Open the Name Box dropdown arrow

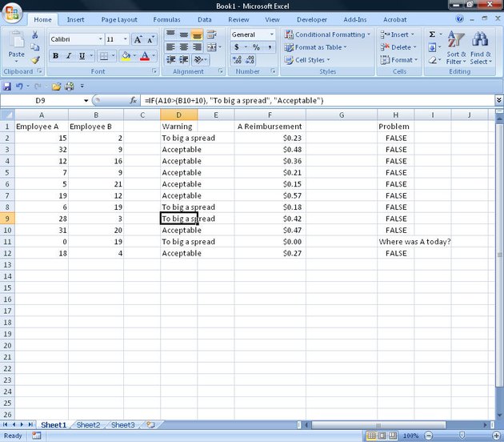(86, 101)
